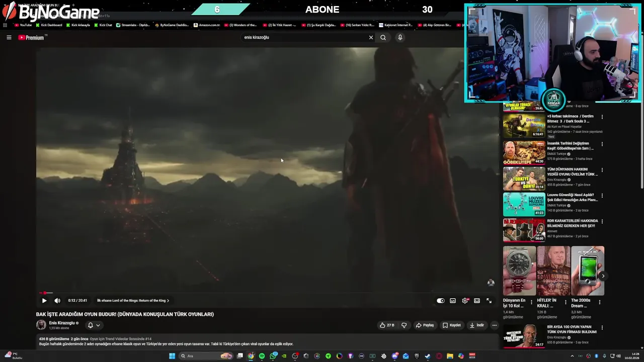Open the Enis Kirazoglu channel avatar
This screenshot has width=644, height=362.
41,325
